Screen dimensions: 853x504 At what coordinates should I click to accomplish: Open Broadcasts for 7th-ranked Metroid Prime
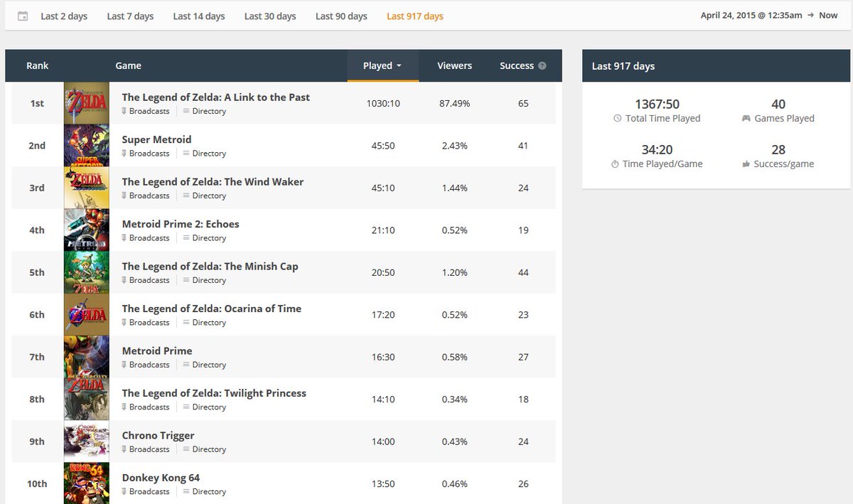(x=146, y=365)
